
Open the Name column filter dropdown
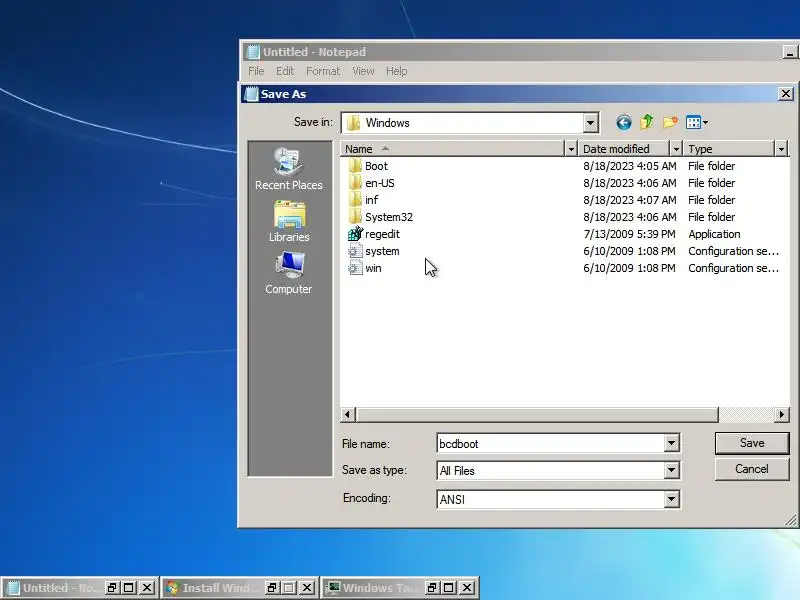tap(571, 149)
